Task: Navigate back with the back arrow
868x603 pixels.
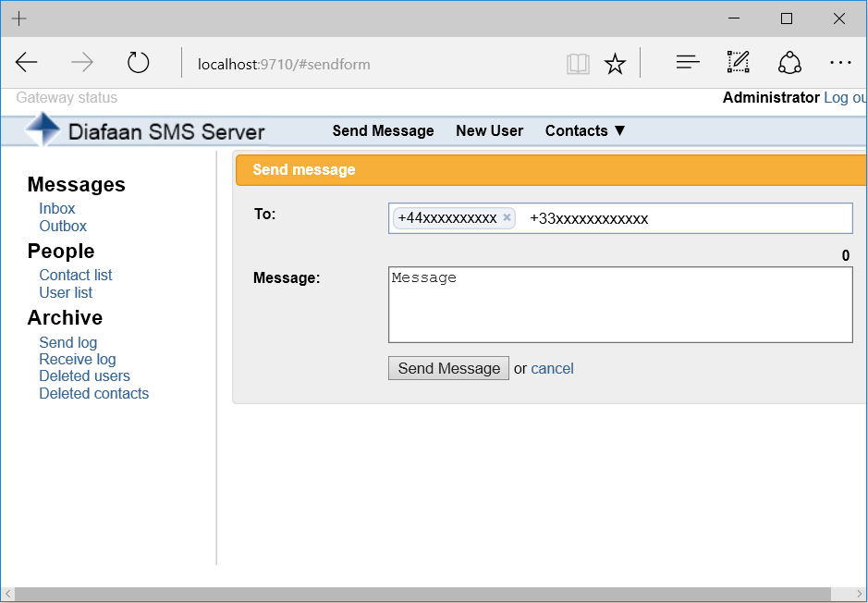Action: [x=26, y=62]
